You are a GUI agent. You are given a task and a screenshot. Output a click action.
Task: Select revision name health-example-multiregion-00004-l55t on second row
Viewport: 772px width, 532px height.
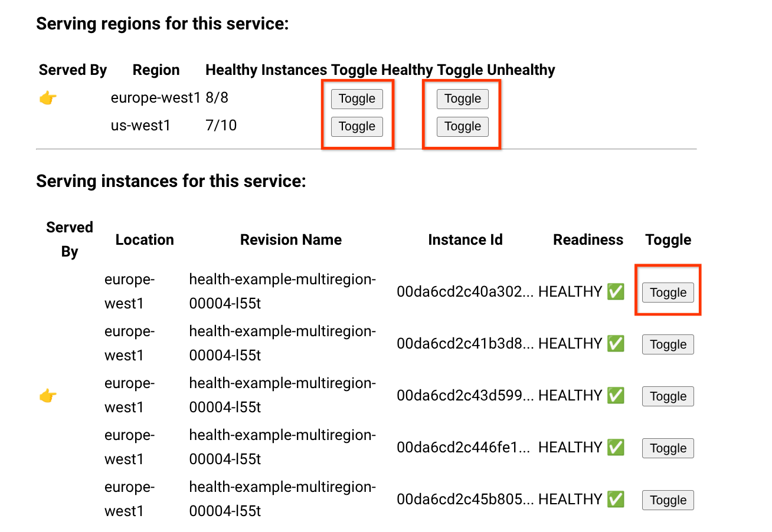coord(282,343)
